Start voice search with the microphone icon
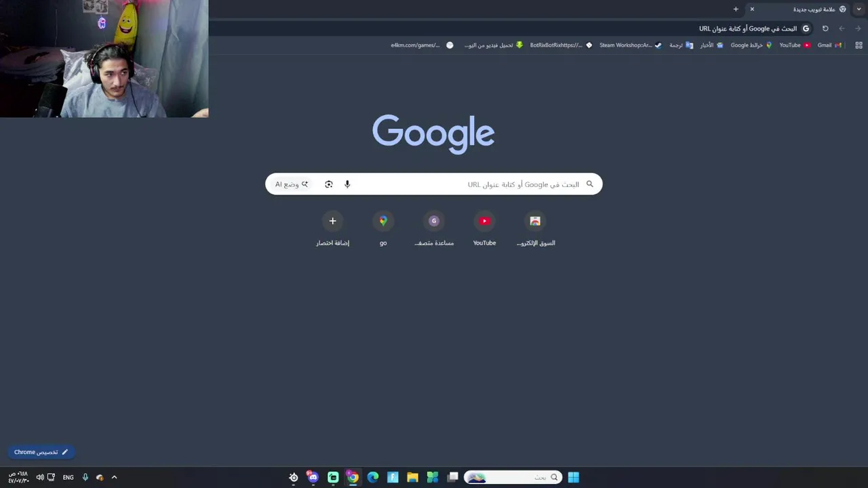Viewport: 868px width, 488px height. (347, 184)
